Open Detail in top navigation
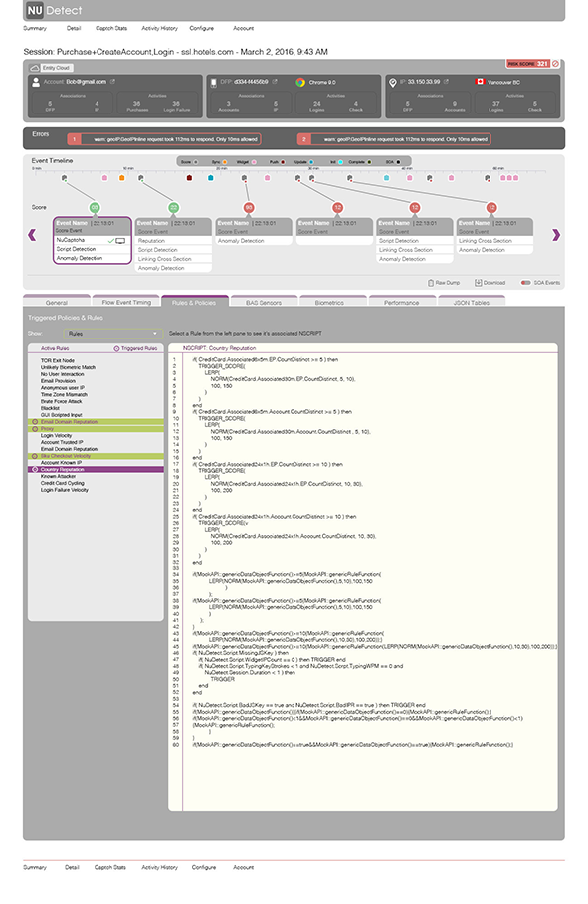 [74, 28]
